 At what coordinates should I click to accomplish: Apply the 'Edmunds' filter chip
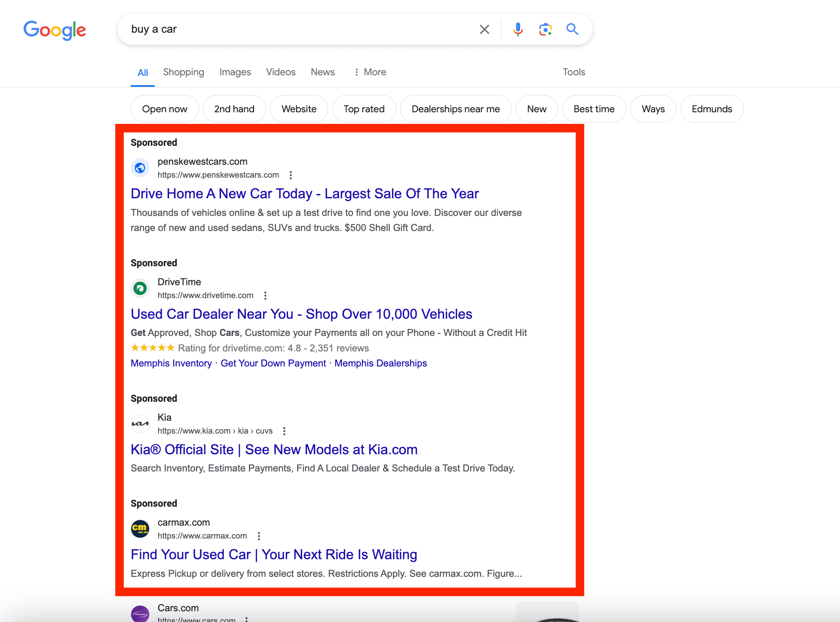coord(712,109)
